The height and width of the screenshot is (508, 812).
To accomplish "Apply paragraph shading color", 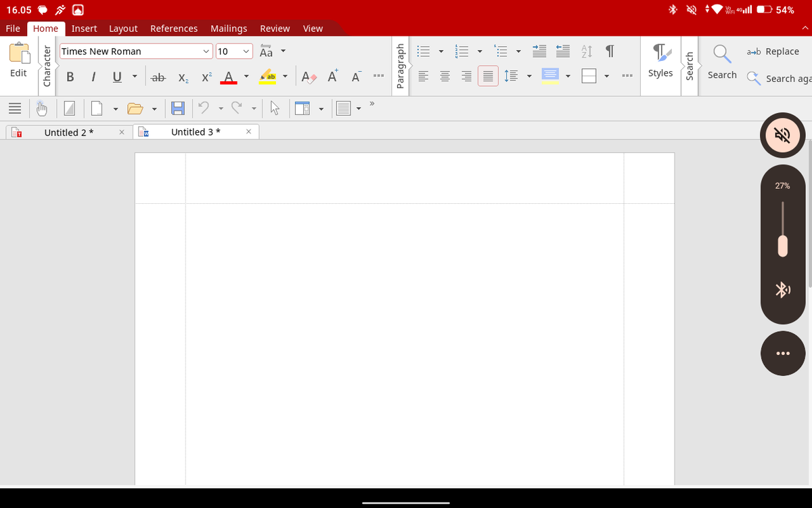I will click(x=549, y=76).
